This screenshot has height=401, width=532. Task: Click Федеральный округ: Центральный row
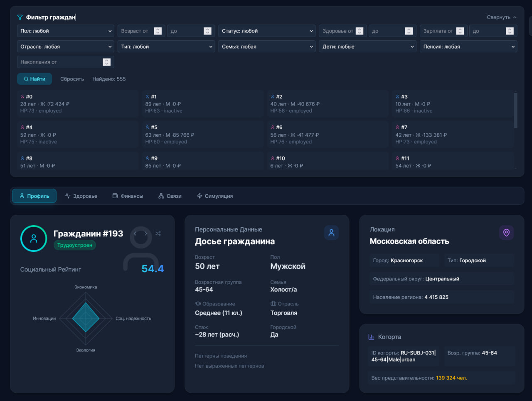click(441, 279)
